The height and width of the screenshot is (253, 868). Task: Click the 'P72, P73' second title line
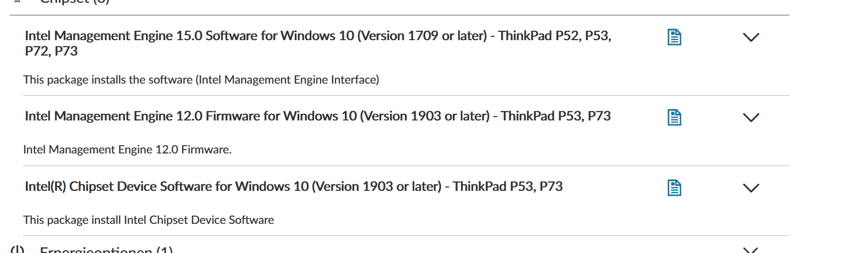pyautogui.click(x=51, y=51)
